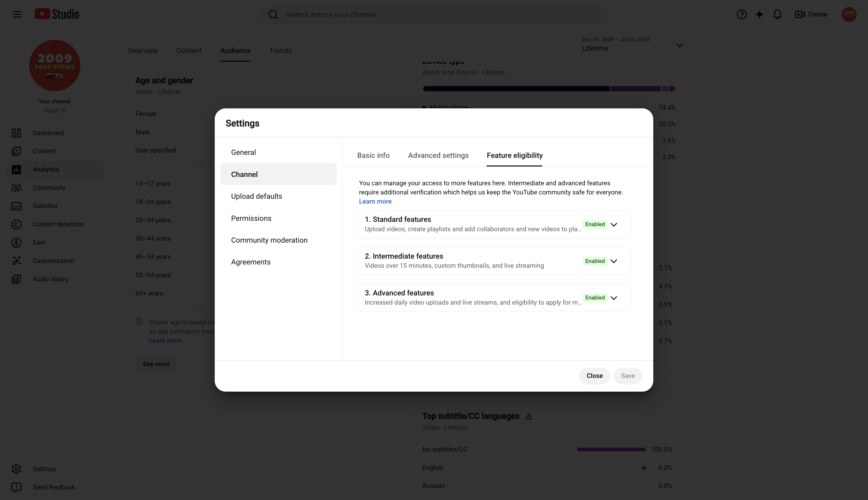Open the account avatar menu
This screenshot has width=868, height=500.
pyautogui.click(x=849, y=14)
